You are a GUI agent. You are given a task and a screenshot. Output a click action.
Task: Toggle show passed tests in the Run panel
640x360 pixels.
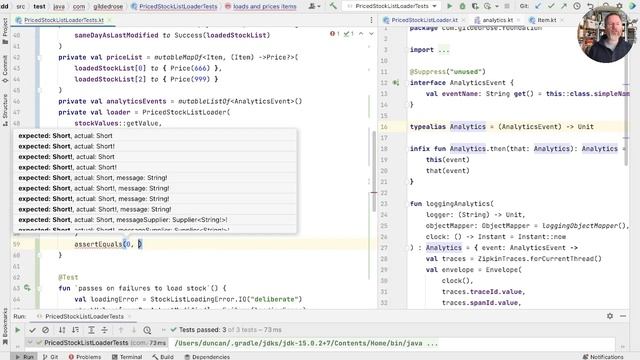[32, 330]
